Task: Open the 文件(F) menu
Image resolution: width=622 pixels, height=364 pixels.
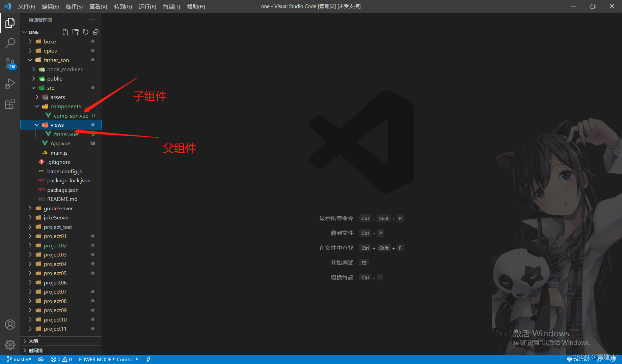Action: pyautogui.click(x=26, y=6)
